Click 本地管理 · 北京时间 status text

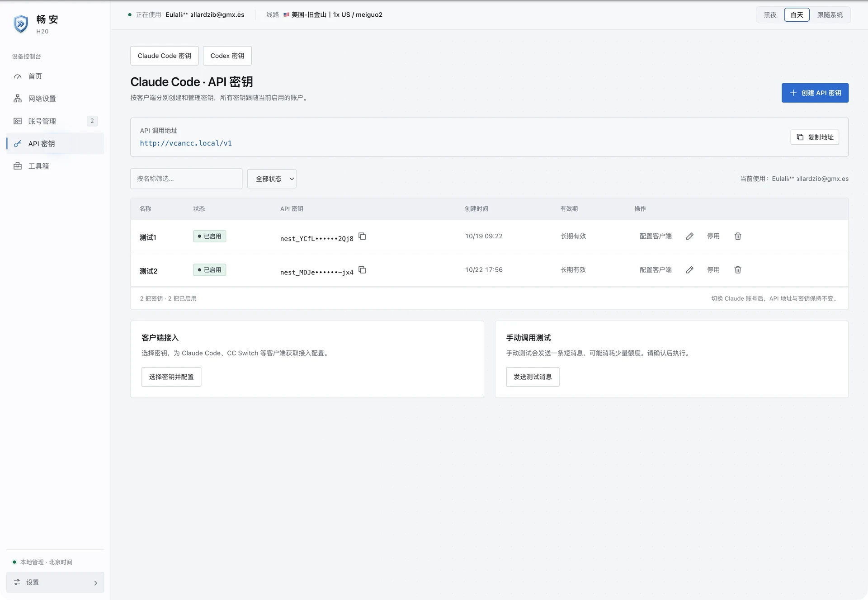pyautogui.click(x=46, y=562)
